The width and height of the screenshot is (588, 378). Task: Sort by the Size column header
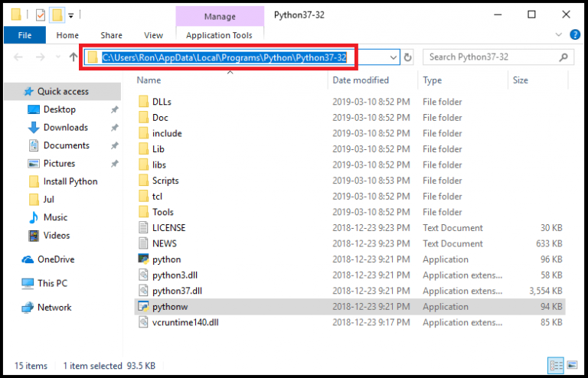point(521,80)
